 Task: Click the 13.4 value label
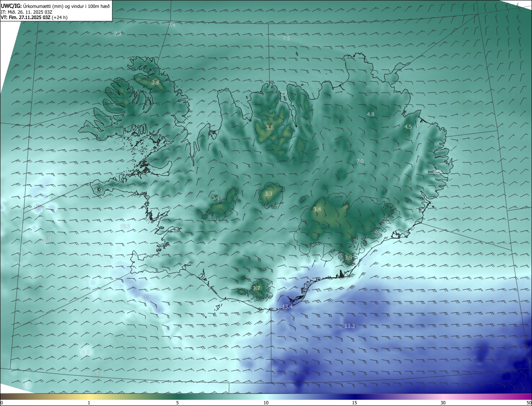coord(288,306)
